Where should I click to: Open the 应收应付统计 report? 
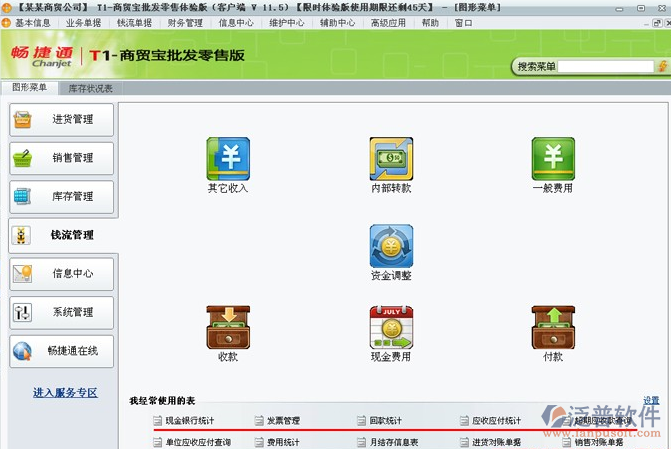click(496, 421)
